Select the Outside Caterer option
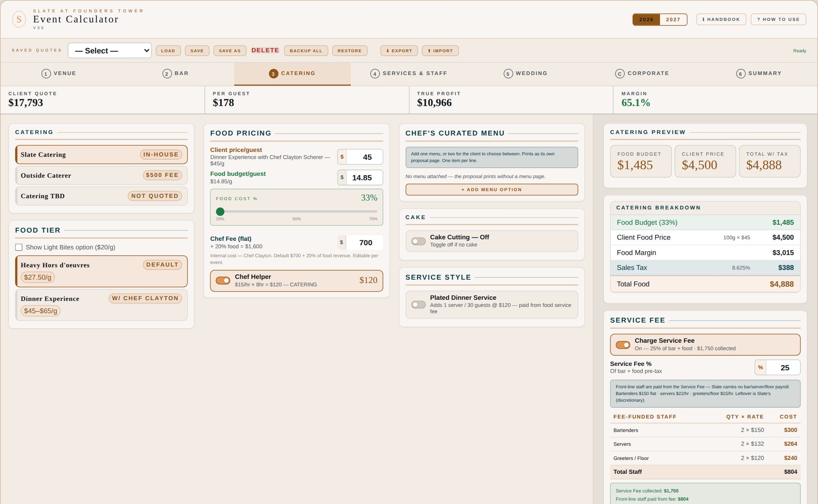 (101, 175)
